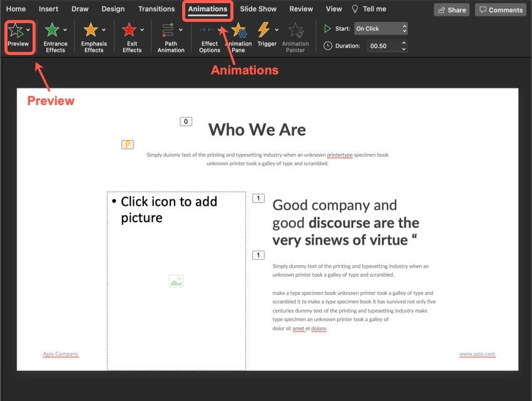Open the Review ribbon tab
This screenshot has width=532, height=401.
(x=300, y=9)
